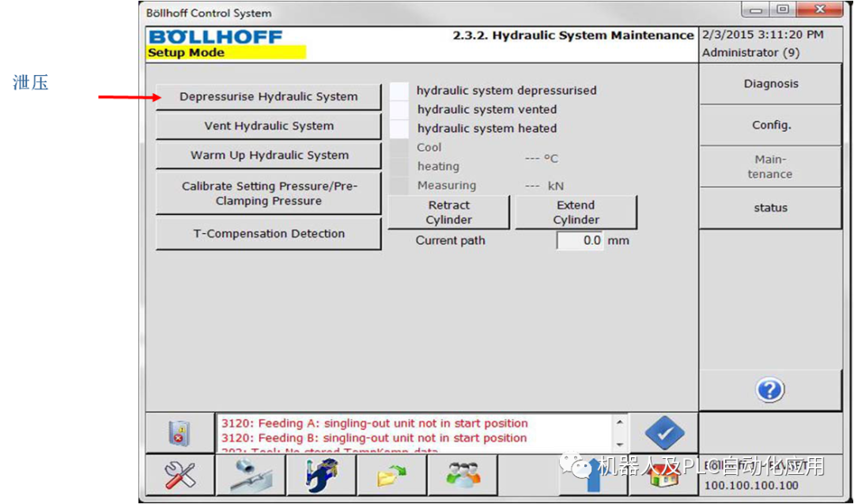Click the BÖLLHOFF logo
This screenshot has height=504, width=854.
click(x=216, y=36)
